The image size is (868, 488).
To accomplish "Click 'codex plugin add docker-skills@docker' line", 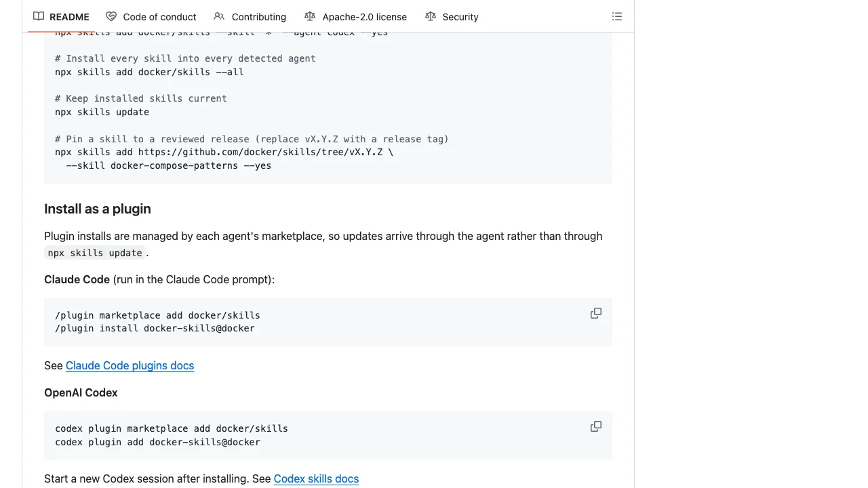I will pyautogui.click(x=157, y=442).
